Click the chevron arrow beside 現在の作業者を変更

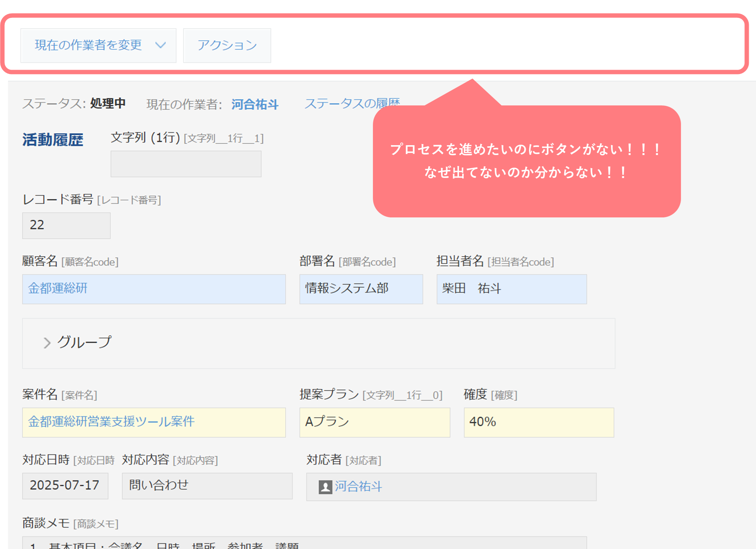[x=160, y=45]
